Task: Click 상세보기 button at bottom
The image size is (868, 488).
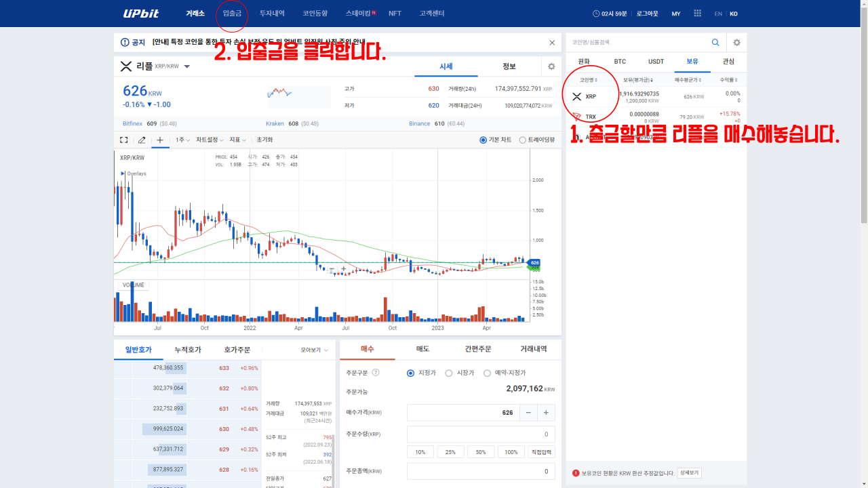Action: point(689,473)
